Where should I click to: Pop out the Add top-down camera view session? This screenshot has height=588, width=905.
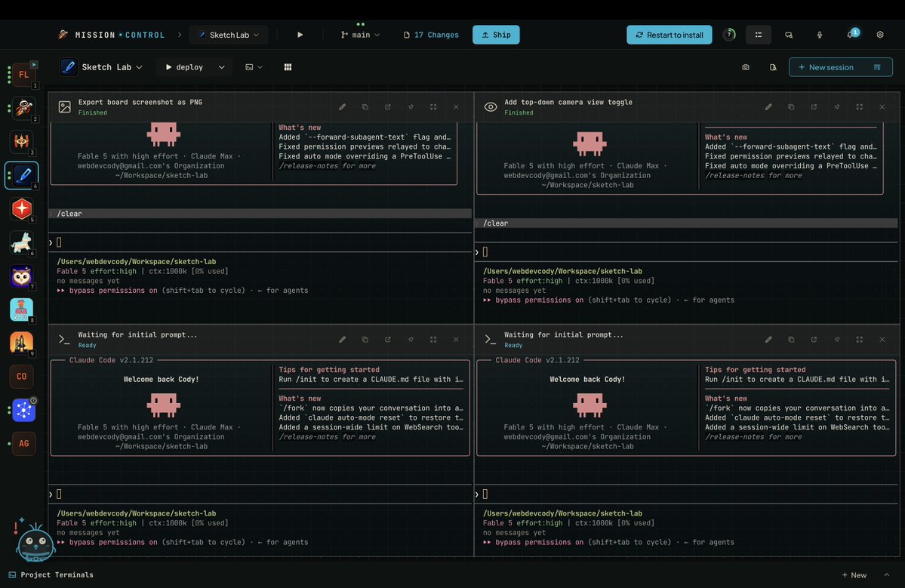(814, 106)
